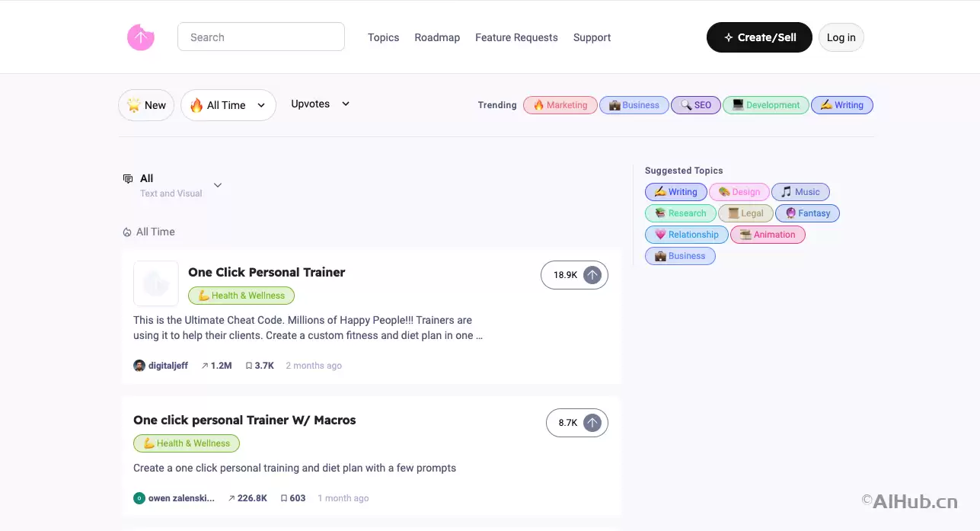The width and height of the screenshot is (980, 531).
Task: Click Health & Wellness tag on first prompt
Action: (241, 296)
